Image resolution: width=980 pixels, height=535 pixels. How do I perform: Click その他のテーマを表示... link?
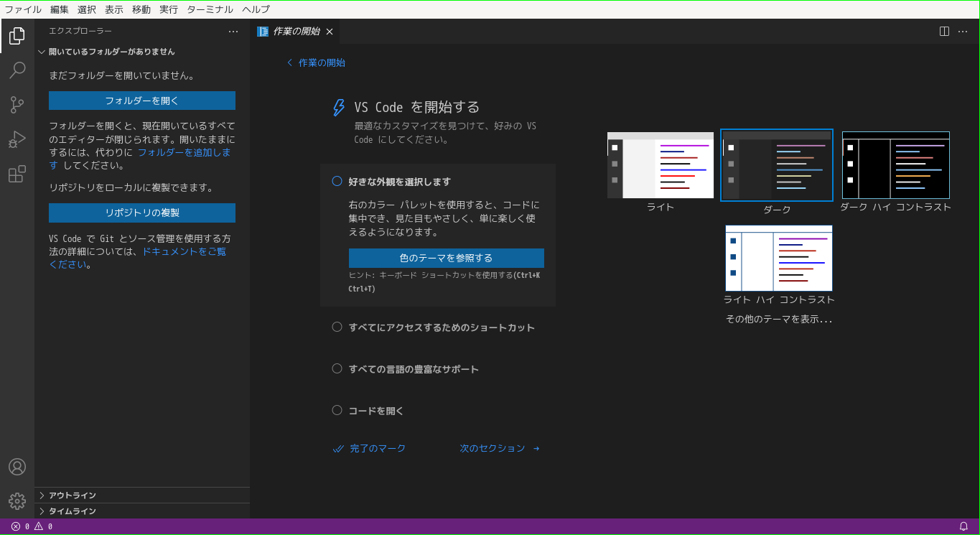pos(779,320)
